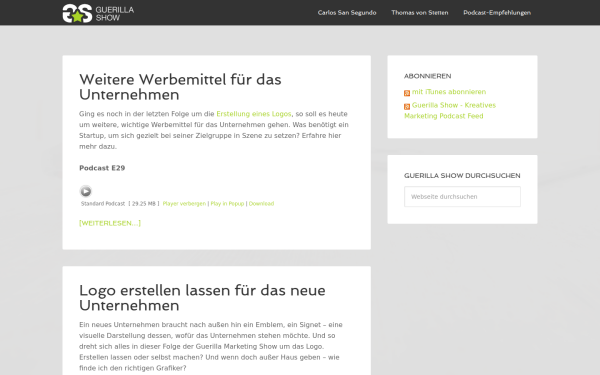The image size is (600, 375).
Task: Follow the Erstellung eines Logos link
Action: 254,114
